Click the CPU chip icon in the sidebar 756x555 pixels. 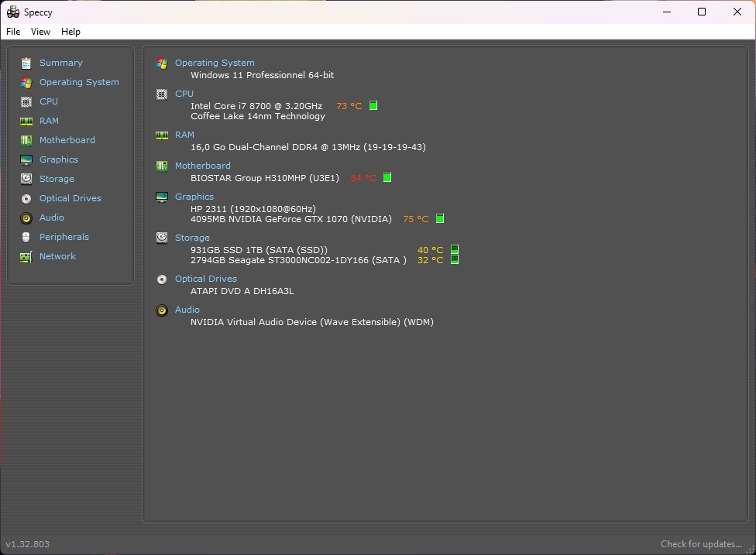point(26,101)
